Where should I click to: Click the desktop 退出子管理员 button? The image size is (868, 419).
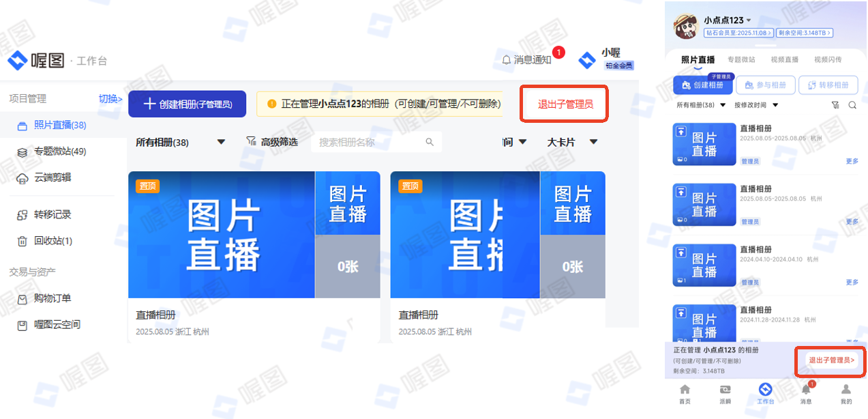coord(565,104)
